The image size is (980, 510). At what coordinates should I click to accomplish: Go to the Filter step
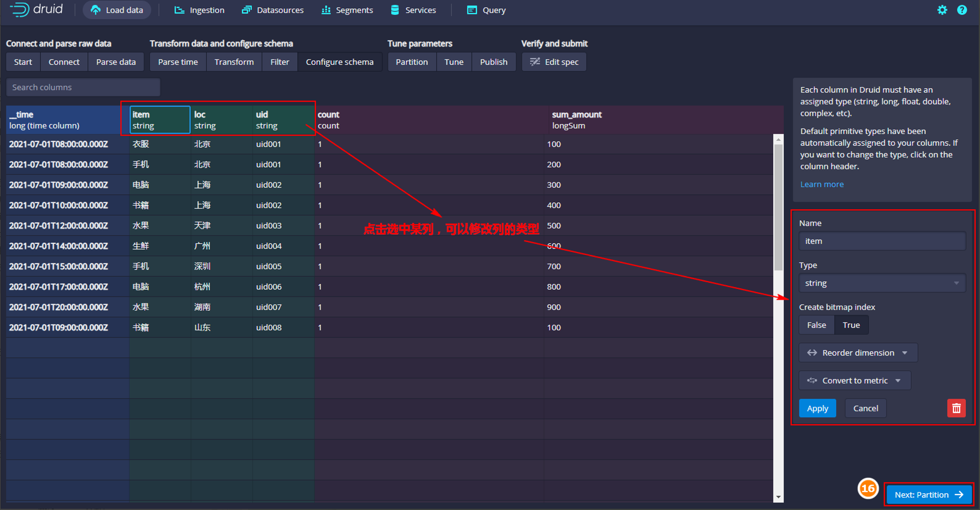(x=280, y=62)
